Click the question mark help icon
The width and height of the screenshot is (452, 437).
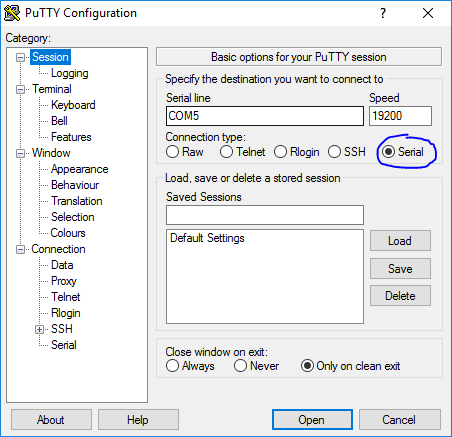pos(383,13)
